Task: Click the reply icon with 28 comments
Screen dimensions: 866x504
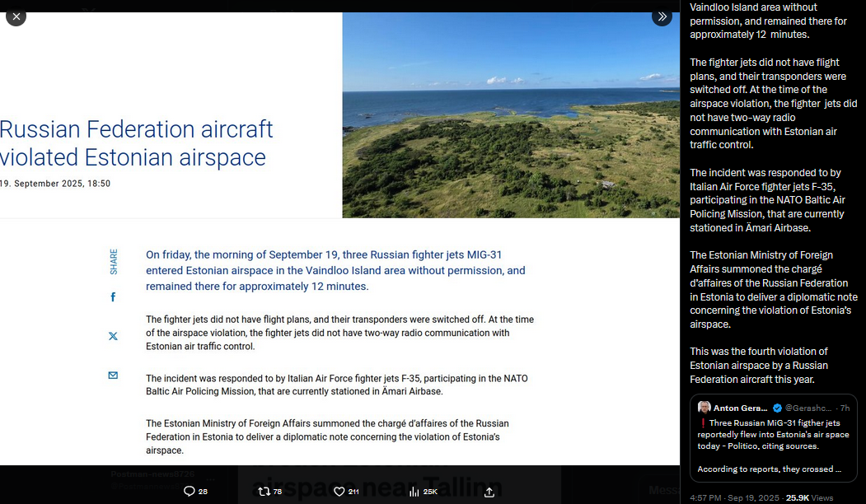Action: pyautogui.click(x=189, y=492)
